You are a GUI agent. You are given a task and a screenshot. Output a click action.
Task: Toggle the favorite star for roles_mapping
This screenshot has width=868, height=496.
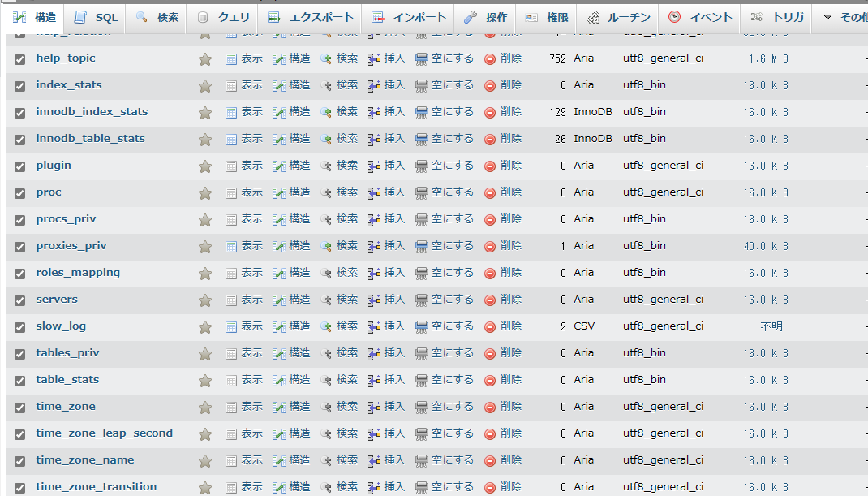pyautogui.click(x=205, y=272)
